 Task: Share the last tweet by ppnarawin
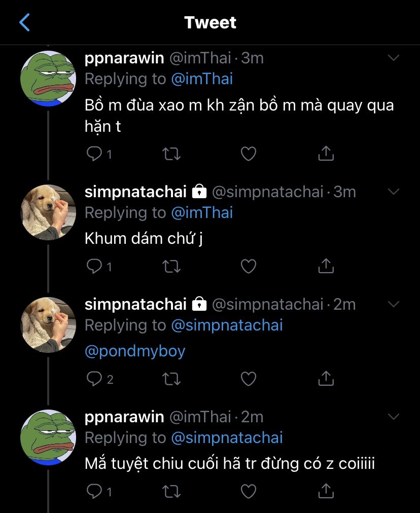[x=326, y=491]
